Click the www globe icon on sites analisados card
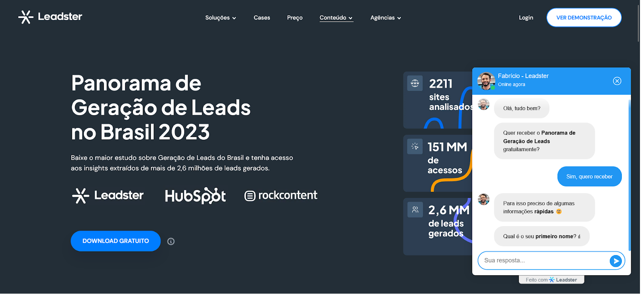 click(415, 83)
